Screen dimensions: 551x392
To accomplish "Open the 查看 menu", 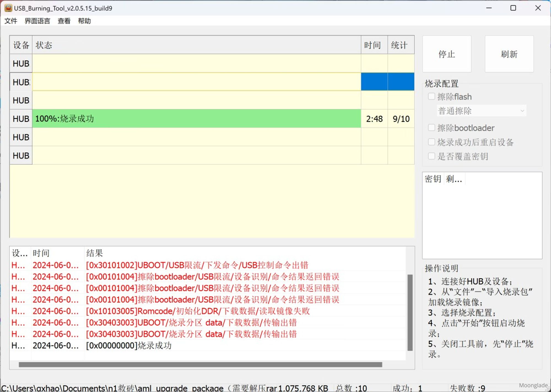I will coord(64,21).
